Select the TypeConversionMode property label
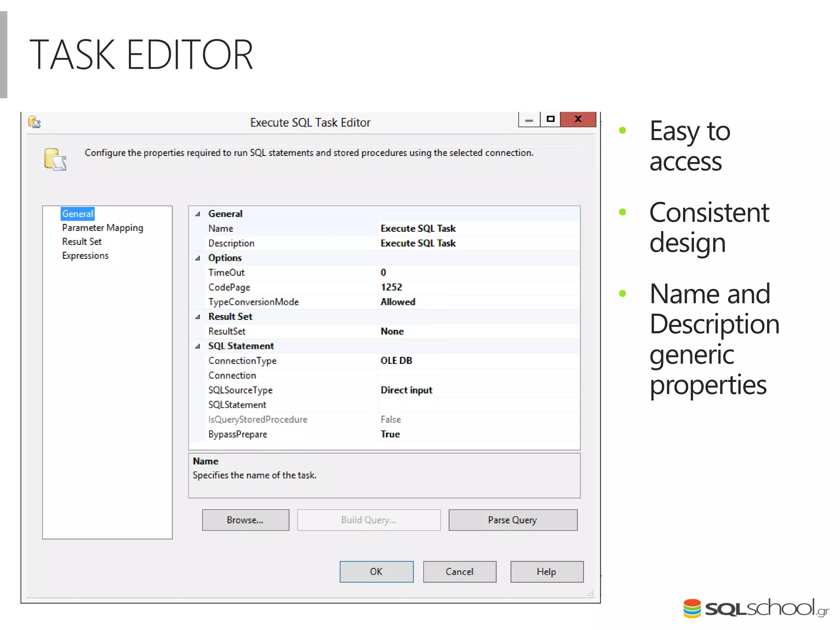840x630 pixels. coord(253,302)
